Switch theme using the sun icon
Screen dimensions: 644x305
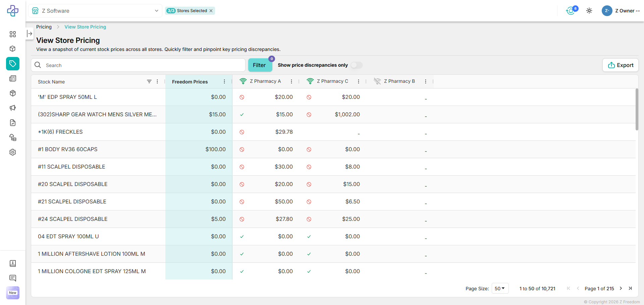(x=589, y=11)
